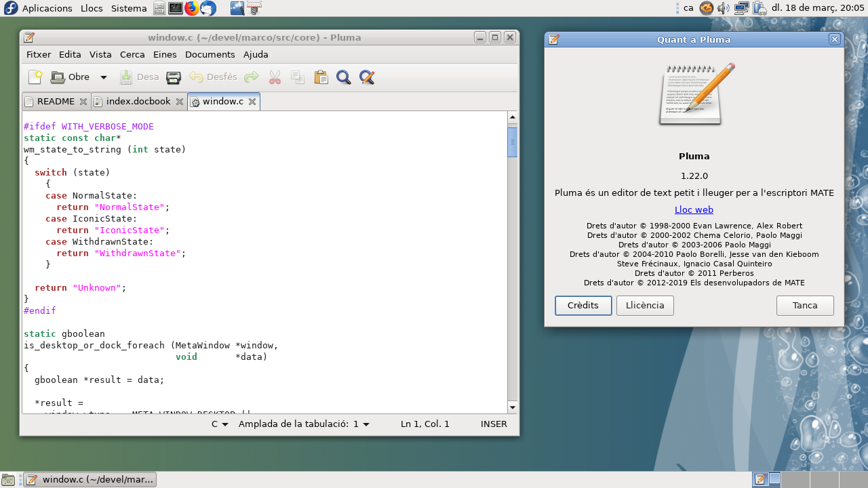Click the "wm_state_to_string (int state)" code line
This screenshot has height=488, width=868.
(105, 149)
